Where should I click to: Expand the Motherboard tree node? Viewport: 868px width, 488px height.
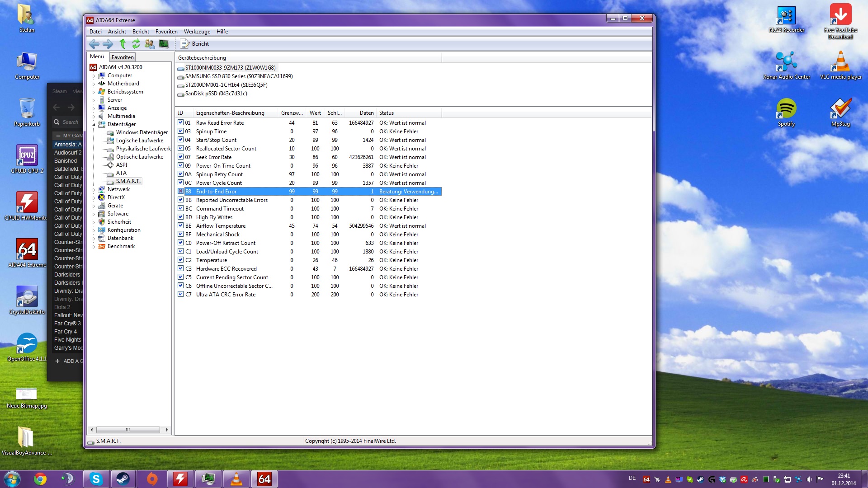pyautogui.click(x=94, y=84)
